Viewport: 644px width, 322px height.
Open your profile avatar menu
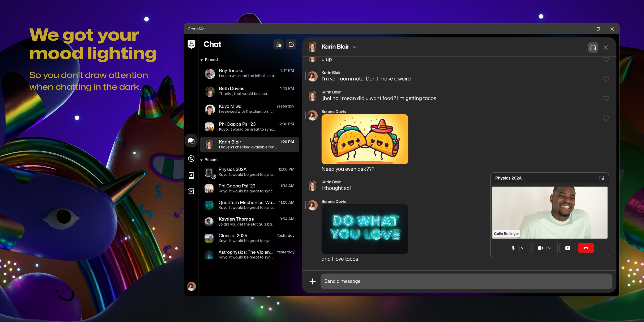point(191,287)
